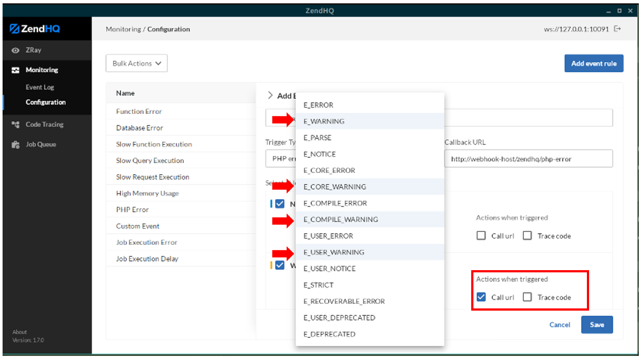Close the ZendHQ window

(x=630, y=11)
